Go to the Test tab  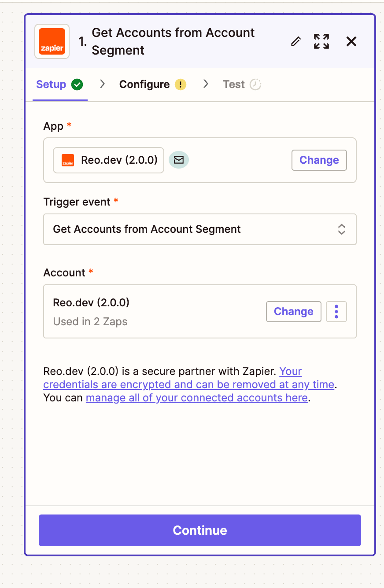tap(233, 85)
